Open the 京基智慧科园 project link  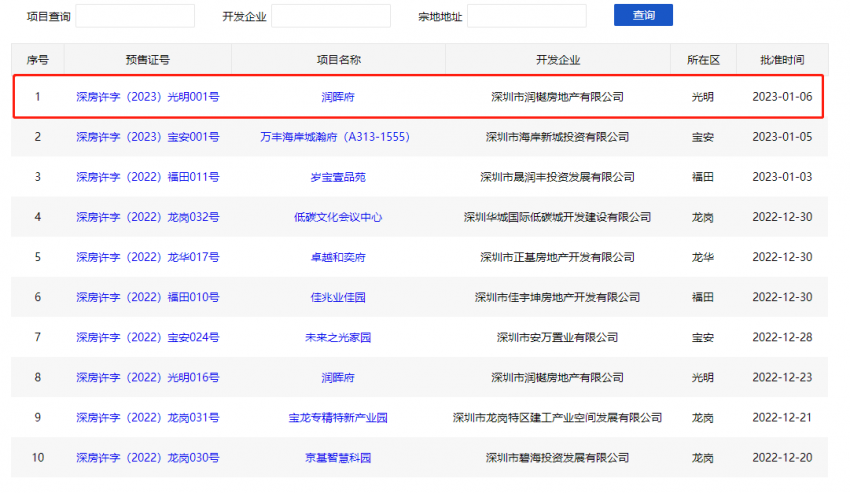338,458
